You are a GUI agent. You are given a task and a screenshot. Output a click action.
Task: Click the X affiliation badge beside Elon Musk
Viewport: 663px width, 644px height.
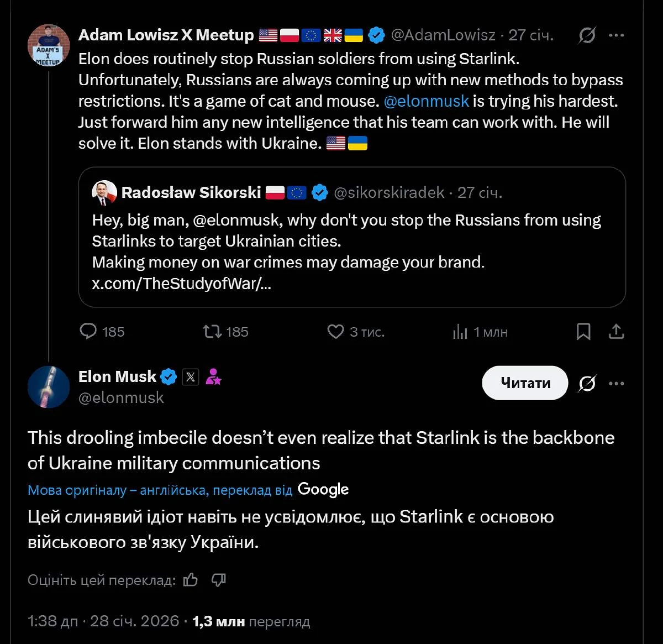coord(191,377)
